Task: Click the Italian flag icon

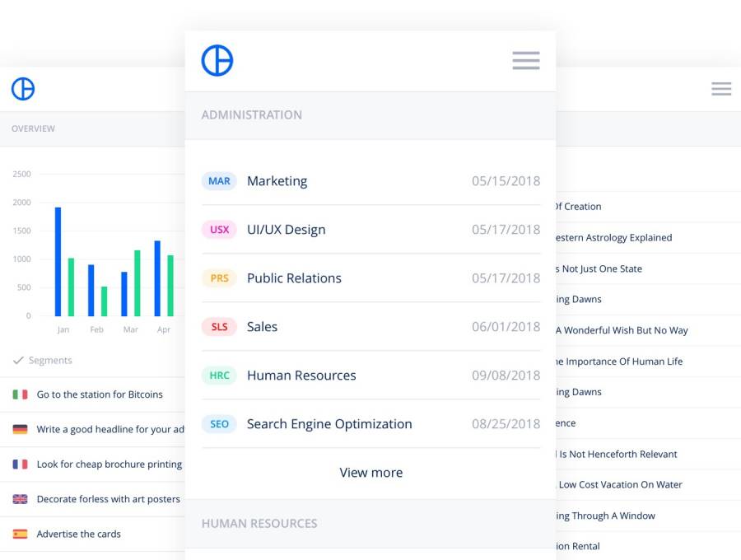Action: point(20,394)
